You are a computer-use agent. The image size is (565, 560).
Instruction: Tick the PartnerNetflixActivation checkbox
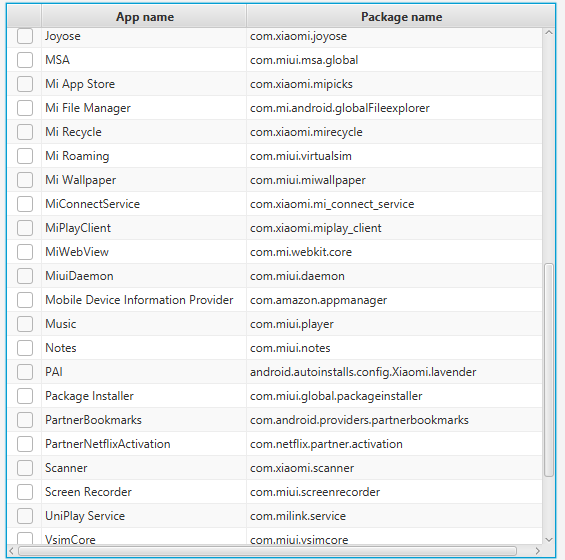coord(25,444)
